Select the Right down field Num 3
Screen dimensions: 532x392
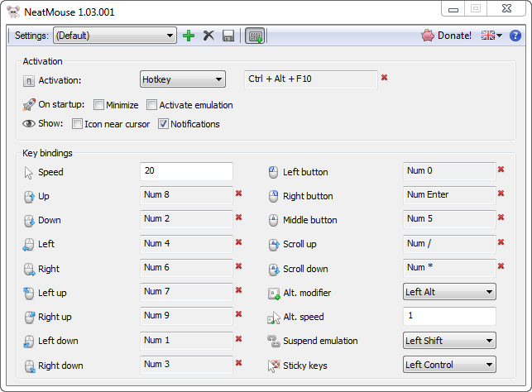coord(186,366)
